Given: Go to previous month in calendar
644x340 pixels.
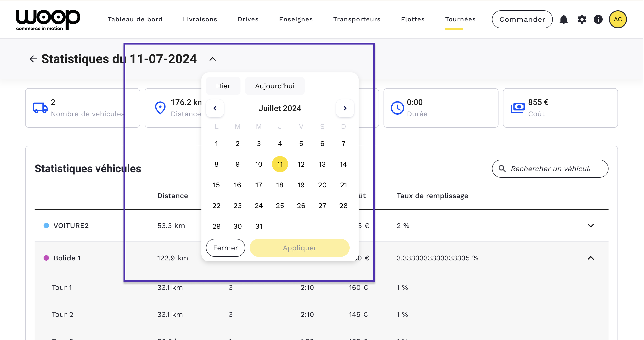Looking at the screenshot, I should (215, 108).
